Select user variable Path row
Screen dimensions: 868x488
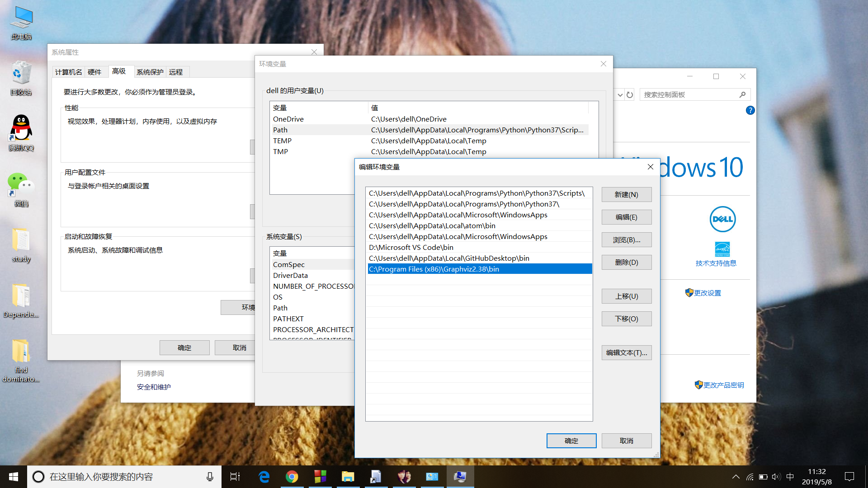429,130
